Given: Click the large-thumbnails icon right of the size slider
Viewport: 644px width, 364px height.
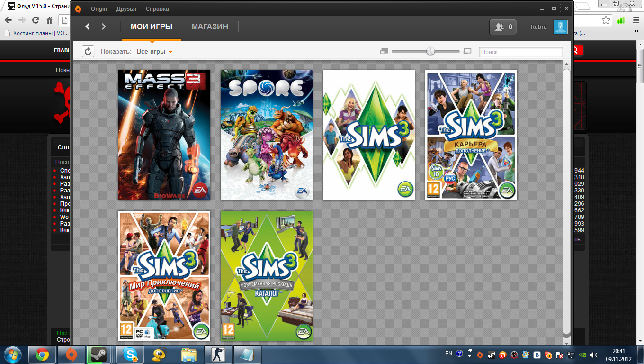Looking at the screenshot, I should [x=467, y=51].
